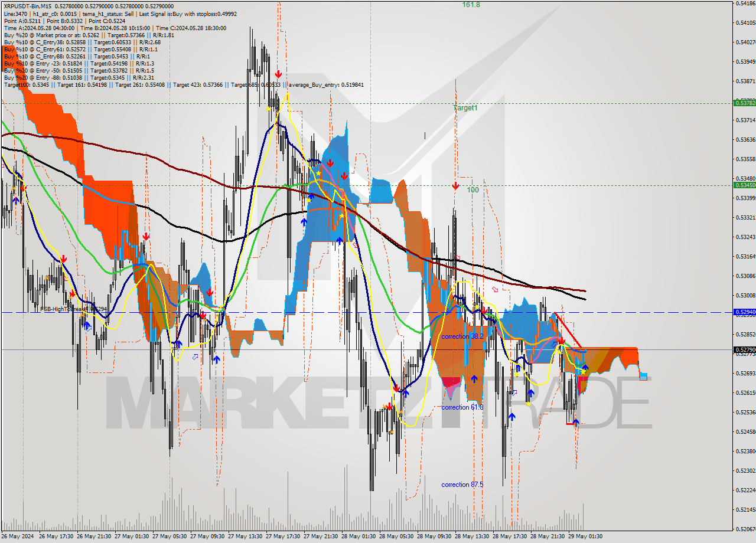Click the '27 May 01:30' time label
This screenshot has height=543, width=756.
pyautogui.click(x=132, y=537)
